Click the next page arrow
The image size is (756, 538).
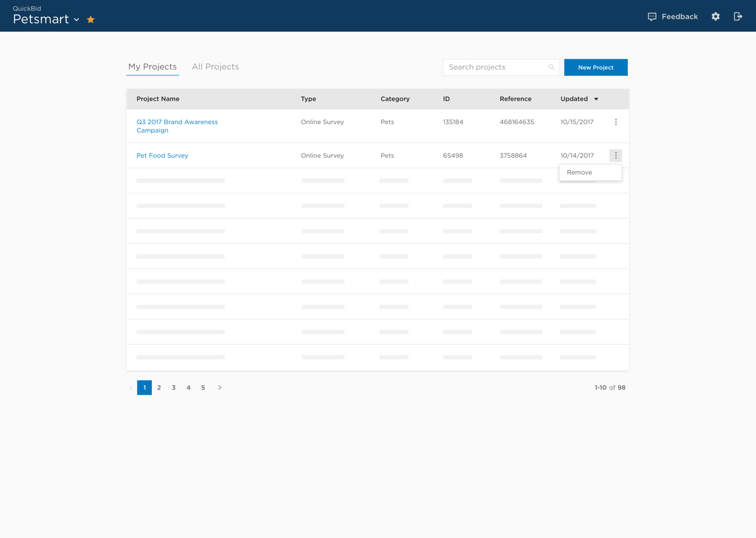click(220, 387)
